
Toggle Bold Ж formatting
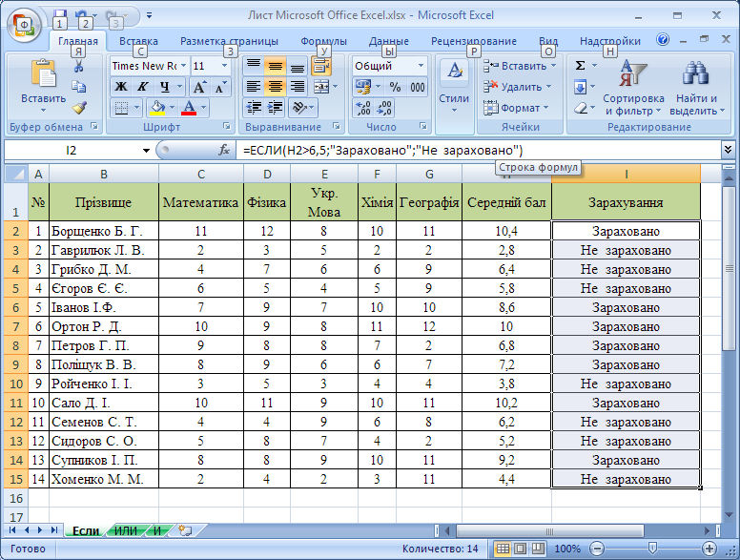pyautogui.click(x=121, y=87)
